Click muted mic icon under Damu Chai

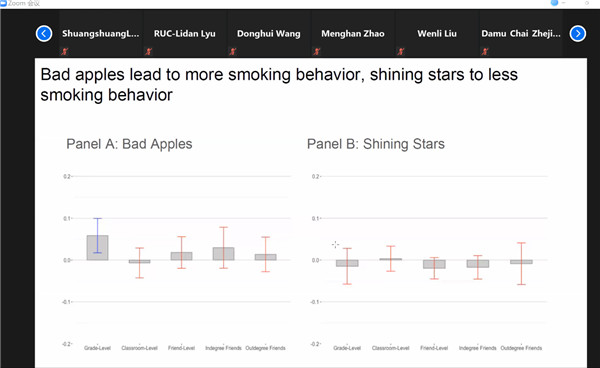click(485, 51)
